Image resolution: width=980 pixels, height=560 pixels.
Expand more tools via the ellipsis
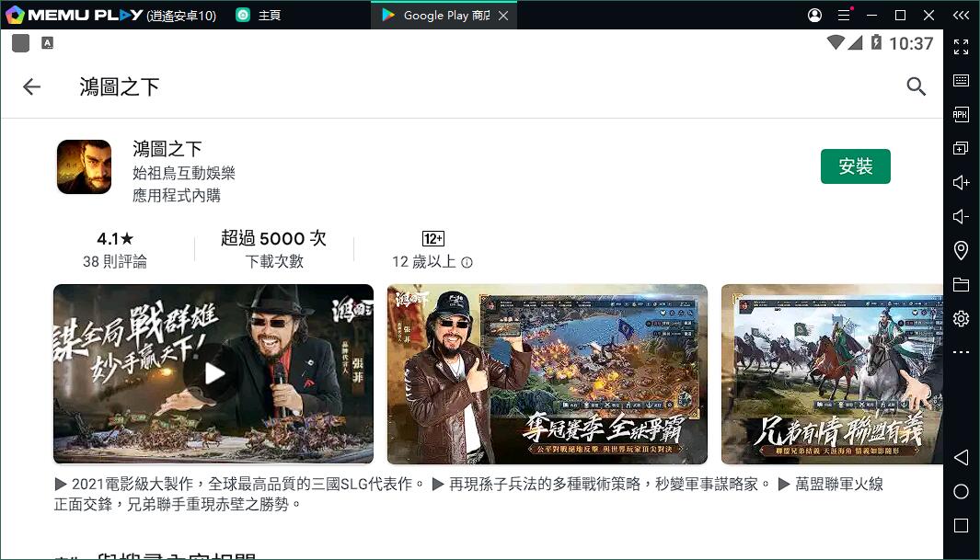pyautogui.click(x=961, y=352)
